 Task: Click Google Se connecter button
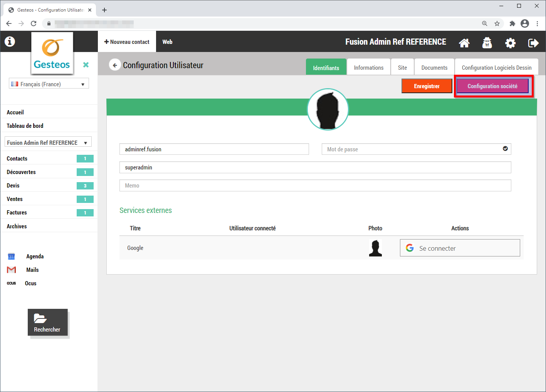460,248
